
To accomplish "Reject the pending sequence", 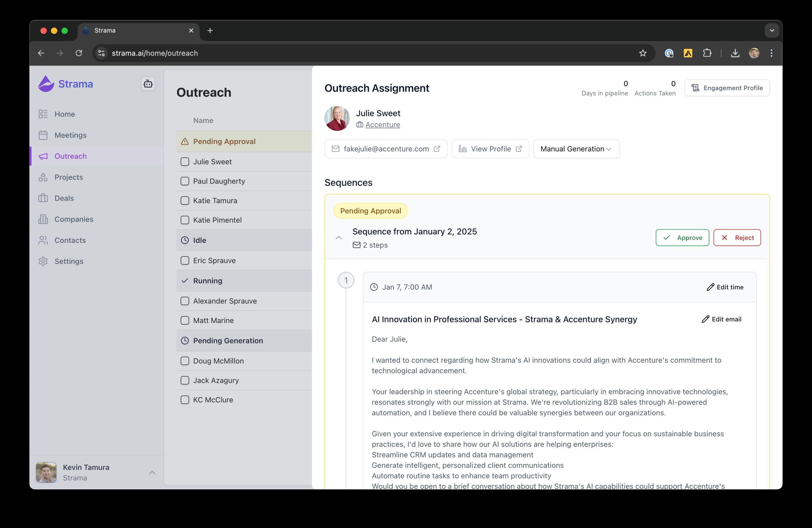I will coord(737,238).
